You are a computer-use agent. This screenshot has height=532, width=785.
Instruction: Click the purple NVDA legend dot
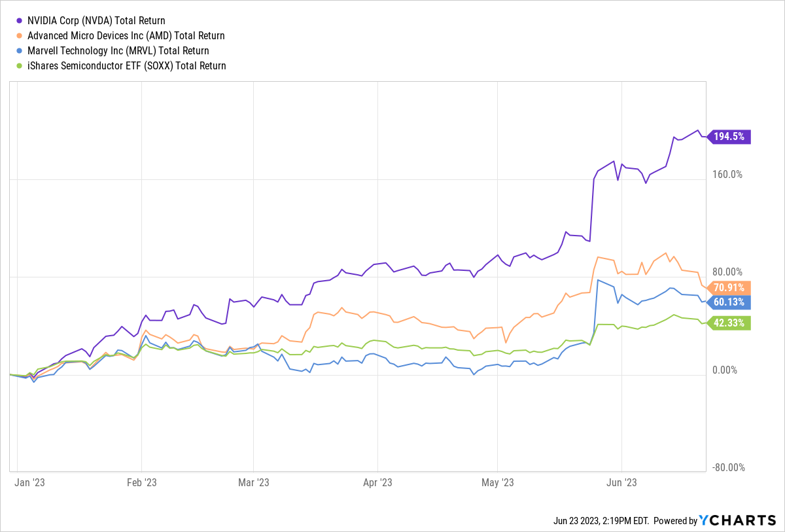[x=20, y=21]
